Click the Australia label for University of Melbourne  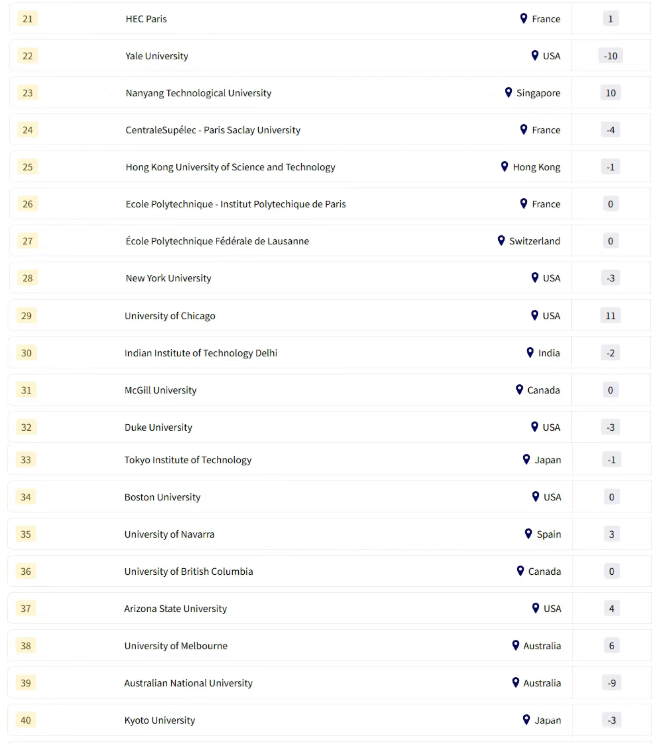pos(542,646)
